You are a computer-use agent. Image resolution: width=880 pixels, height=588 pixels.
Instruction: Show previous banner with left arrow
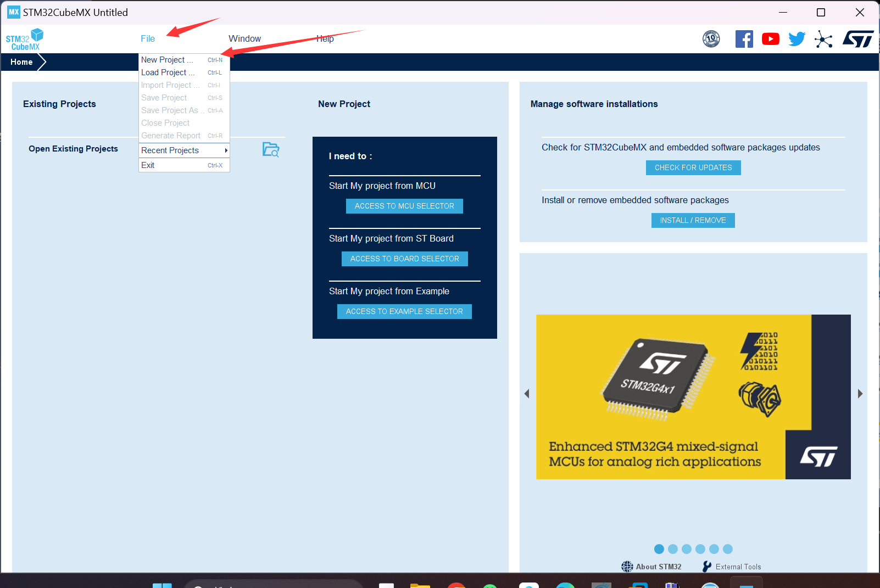pos(527,394)
